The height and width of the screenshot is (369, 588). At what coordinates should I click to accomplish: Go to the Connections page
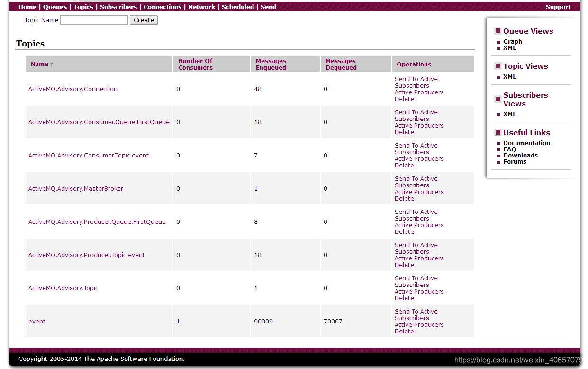(x=163, y=7)
